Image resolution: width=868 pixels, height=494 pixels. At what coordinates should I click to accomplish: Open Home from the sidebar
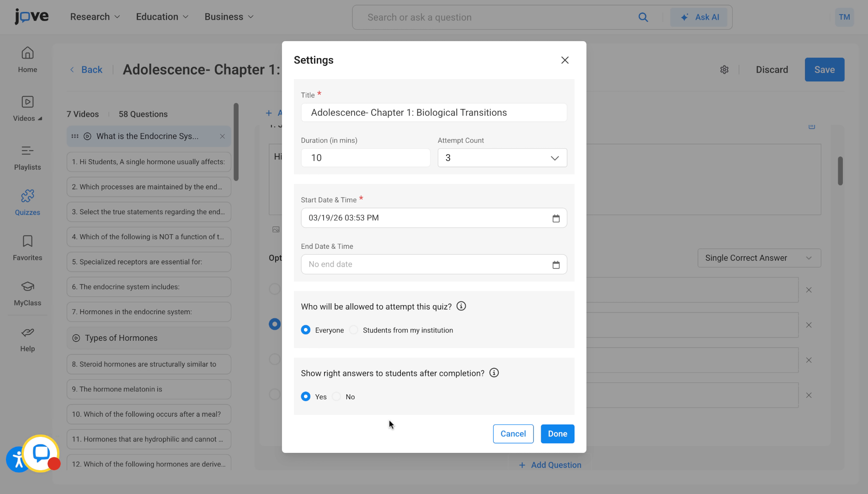27,59
